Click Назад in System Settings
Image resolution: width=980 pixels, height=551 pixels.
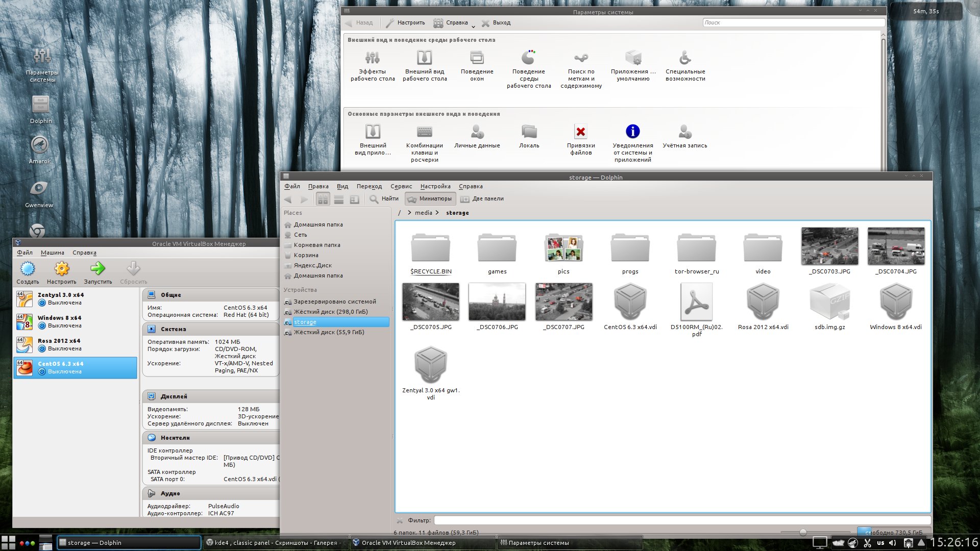point(359,22)
